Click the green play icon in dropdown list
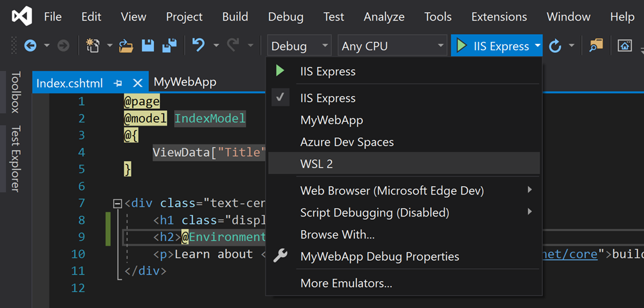This screenshot has height=308, width=644. pos(280,71)
